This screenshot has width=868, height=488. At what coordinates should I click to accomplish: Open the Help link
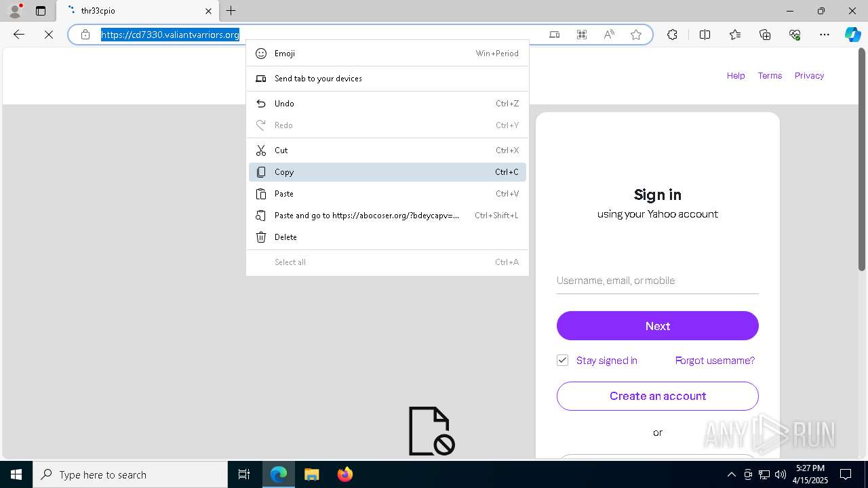[736, 76]
